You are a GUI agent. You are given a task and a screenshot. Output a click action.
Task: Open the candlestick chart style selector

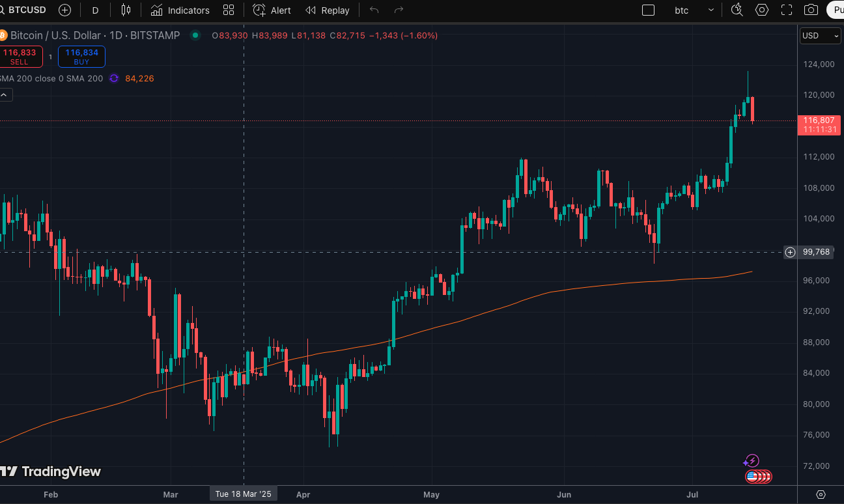(x=126, y=10)
